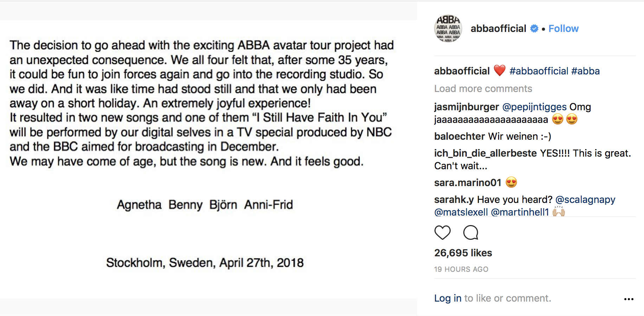Click the heart like icon
This screenshot has height=316, width=644.
442,232
